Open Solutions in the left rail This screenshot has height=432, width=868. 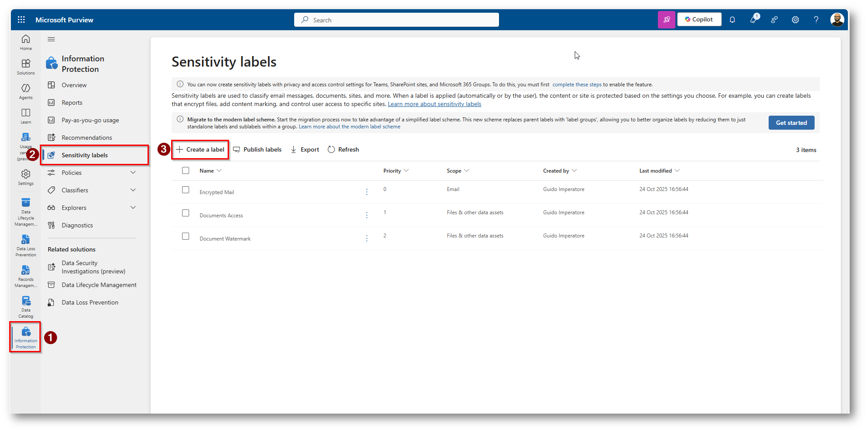(x=26, y=67)
